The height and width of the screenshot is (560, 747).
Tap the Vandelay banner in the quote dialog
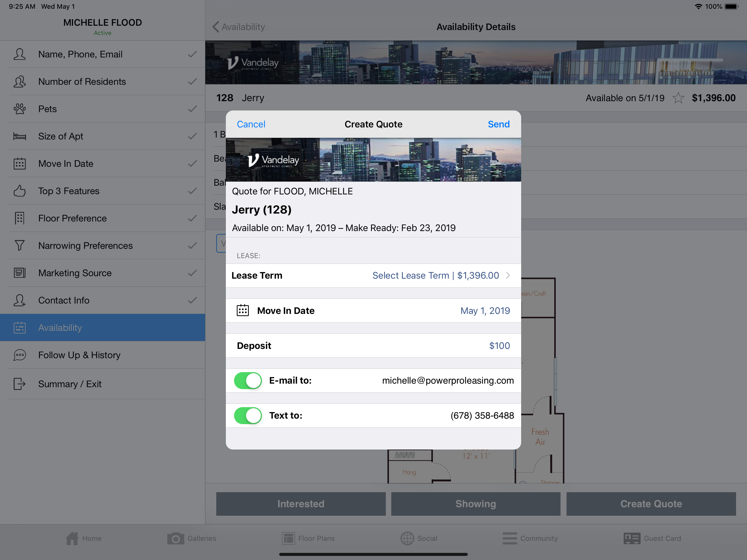[373, 160]
